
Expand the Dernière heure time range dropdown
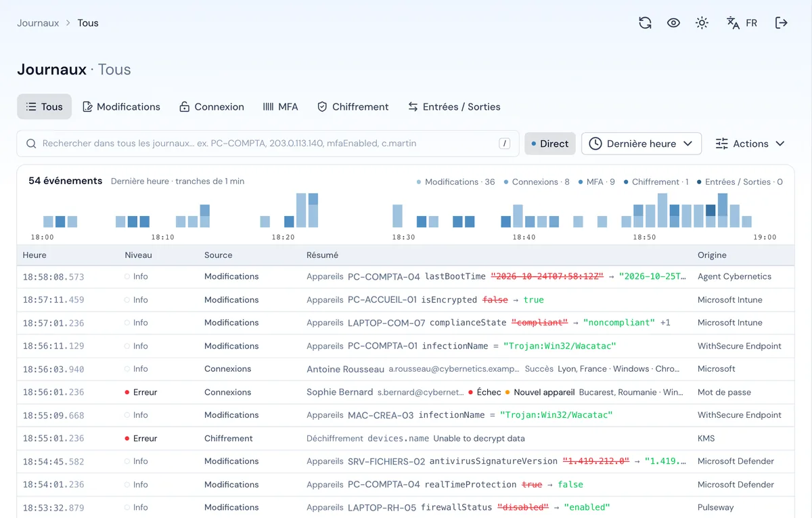pyautogui.click(x=641, y=144)
